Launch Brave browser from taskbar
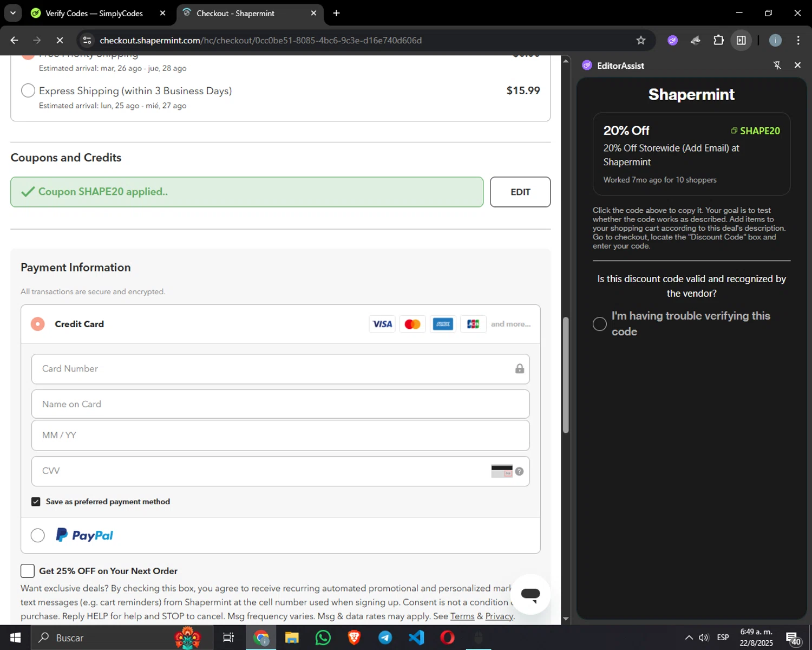This screenshot has width=812, height=650. 354,638
